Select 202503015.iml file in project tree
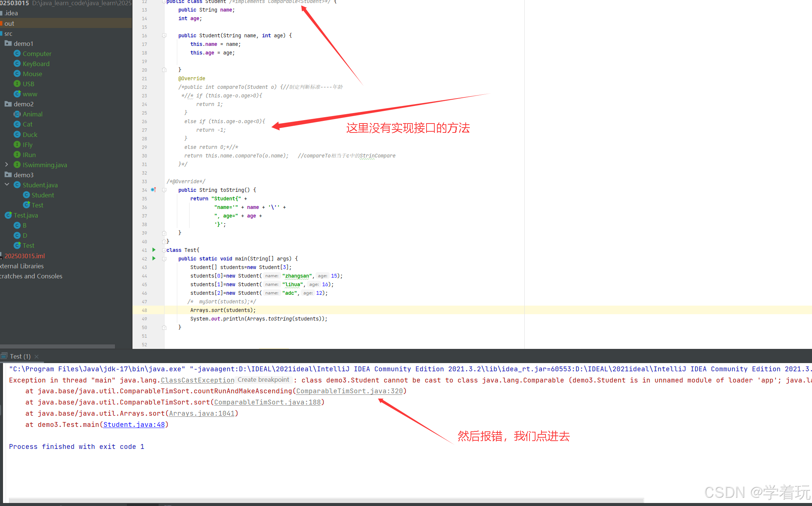This screenshot has width=812, height=506. [x=25, y=256]
